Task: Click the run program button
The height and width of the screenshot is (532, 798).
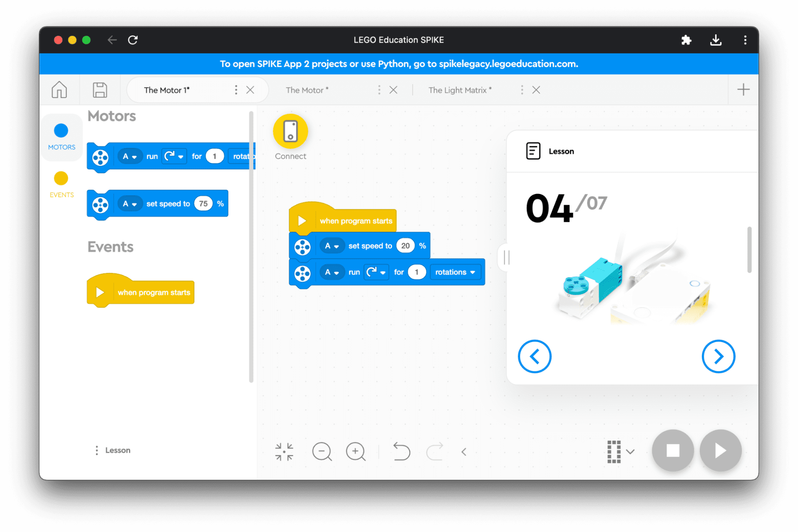Action: (721, 451)
